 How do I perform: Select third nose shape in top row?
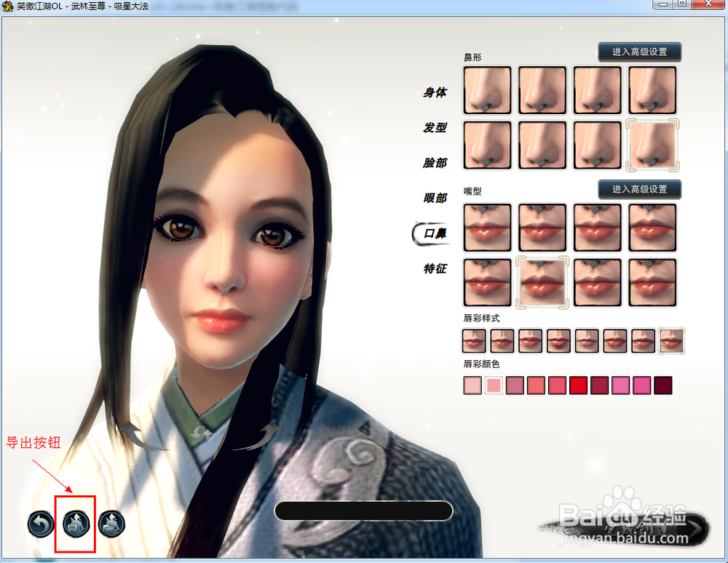597,90
